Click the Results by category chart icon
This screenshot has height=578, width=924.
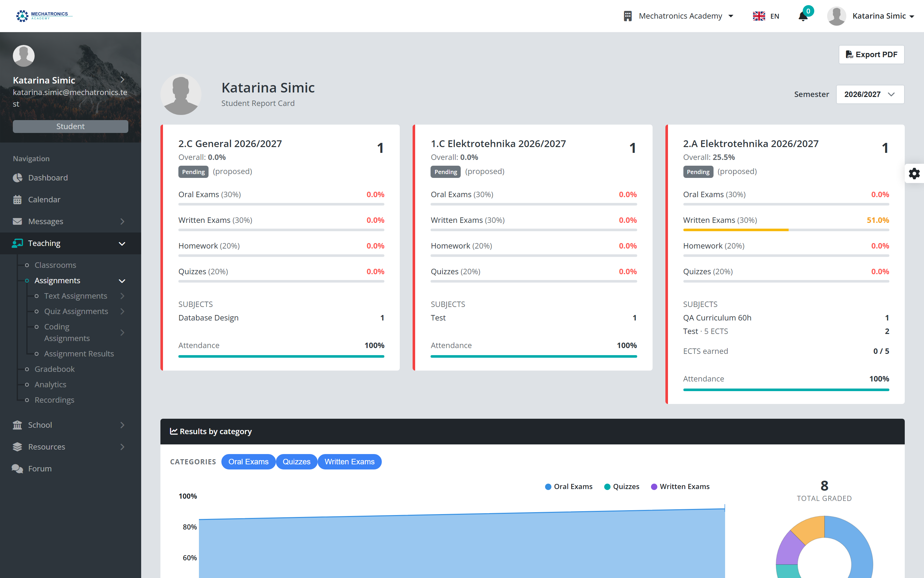point(174,431)
